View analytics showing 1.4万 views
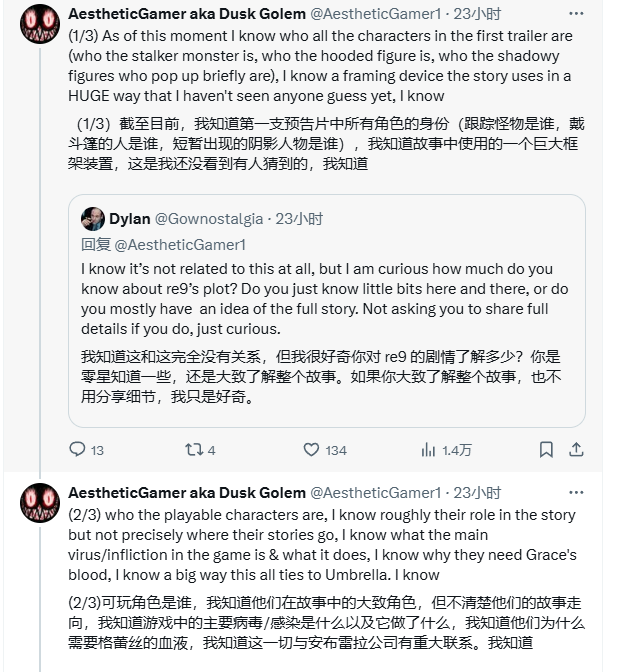Viewport: 617px width, 672px height. 428,450
